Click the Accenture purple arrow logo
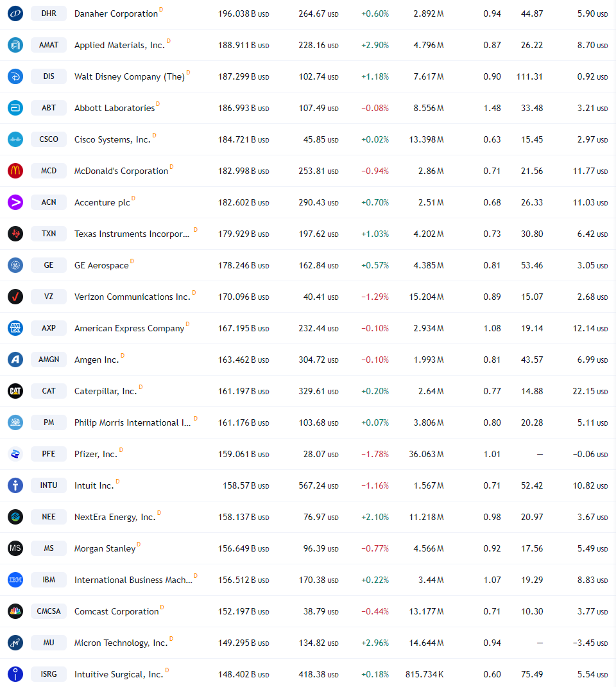This screenshot has width=616, height=687. 15,202
